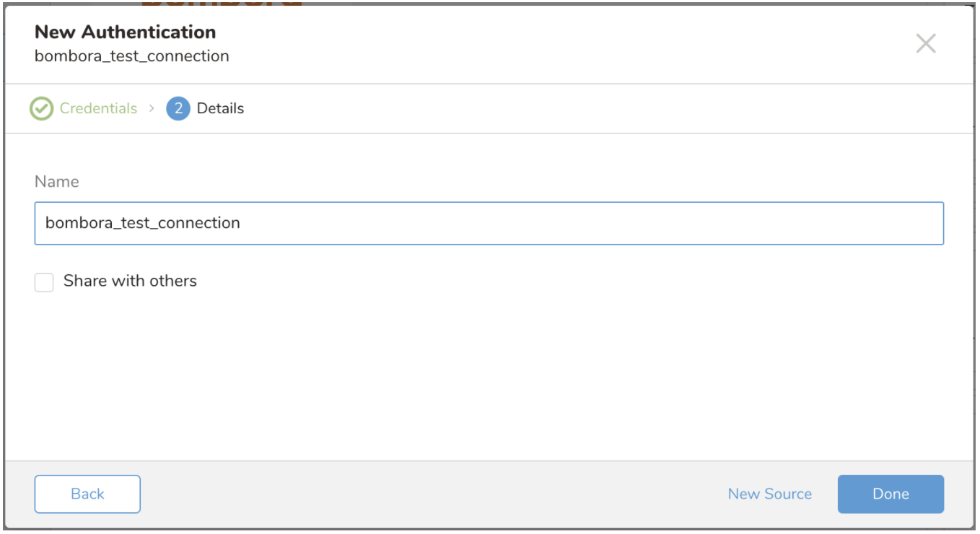Click the blue step 2 circle
980x534 pixels.
(x=178, y=109)
